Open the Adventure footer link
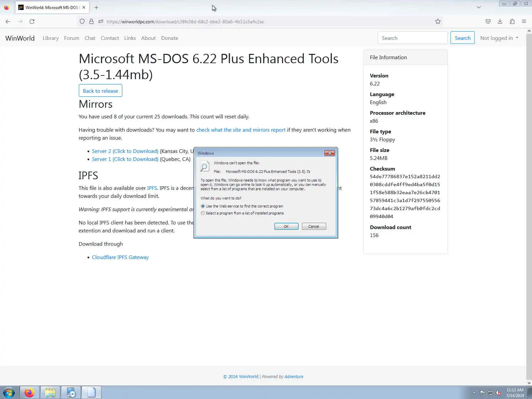The image size is (532, 399). (x=294, y=377)
